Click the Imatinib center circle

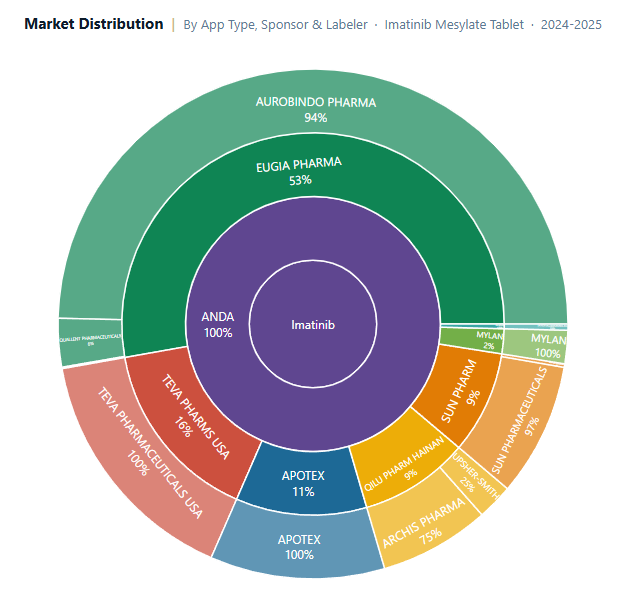tap(313, 324)
